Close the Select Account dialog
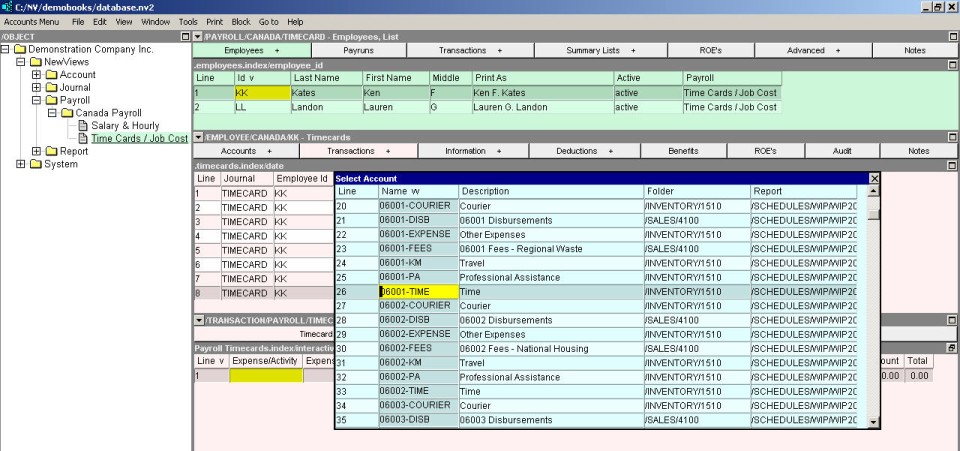Image resolution: width=960 pixels, height=451 pixels. click(874, 178)
